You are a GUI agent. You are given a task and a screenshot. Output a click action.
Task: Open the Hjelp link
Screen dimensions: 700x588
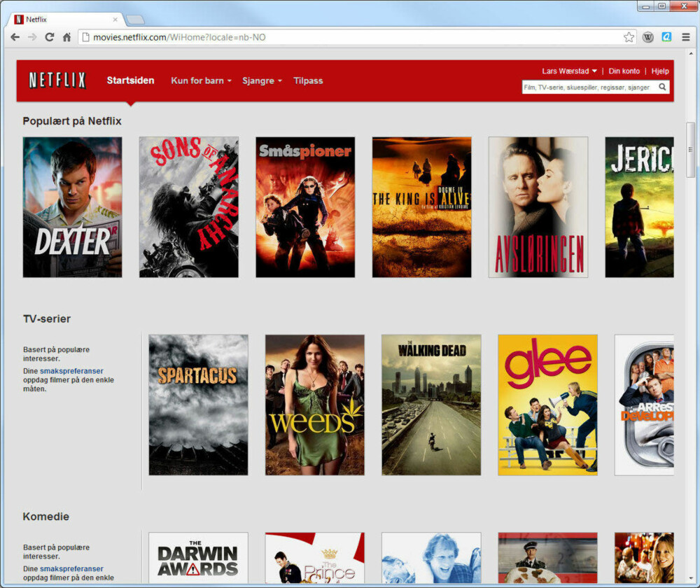click(660, 71)
